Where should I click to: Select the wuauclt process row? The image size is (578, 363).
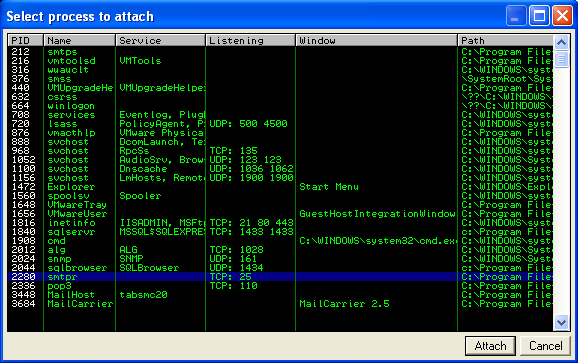tap(280, 70)
